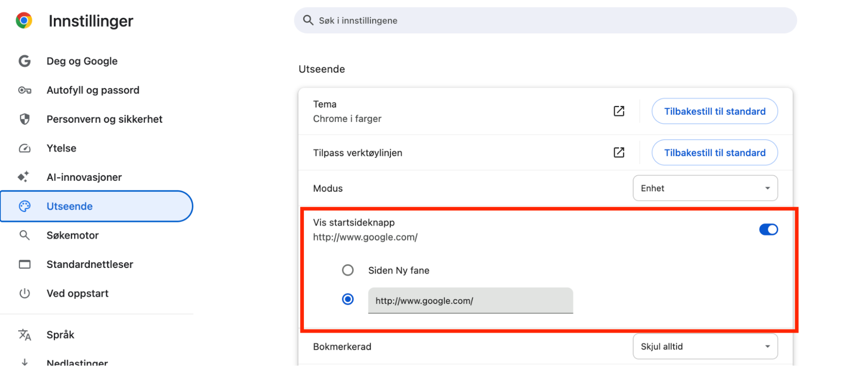Click the Siden Ny fane label
Viewport: 868px width, 366px height.
pyautogui.click(x=399, y=271)
